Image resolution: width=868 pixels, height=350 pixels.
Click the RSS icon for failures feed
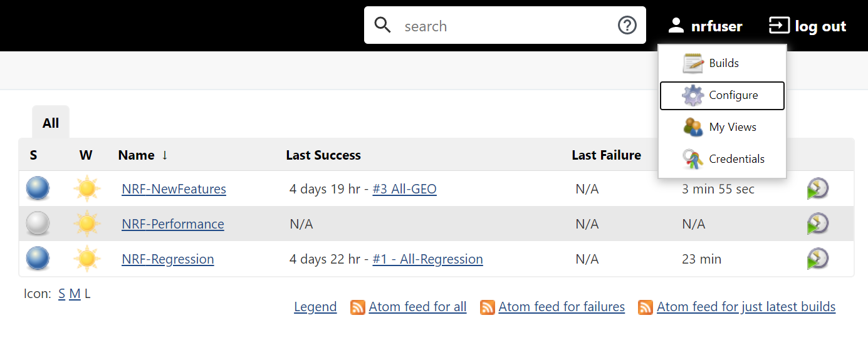[x=488, y=307]
